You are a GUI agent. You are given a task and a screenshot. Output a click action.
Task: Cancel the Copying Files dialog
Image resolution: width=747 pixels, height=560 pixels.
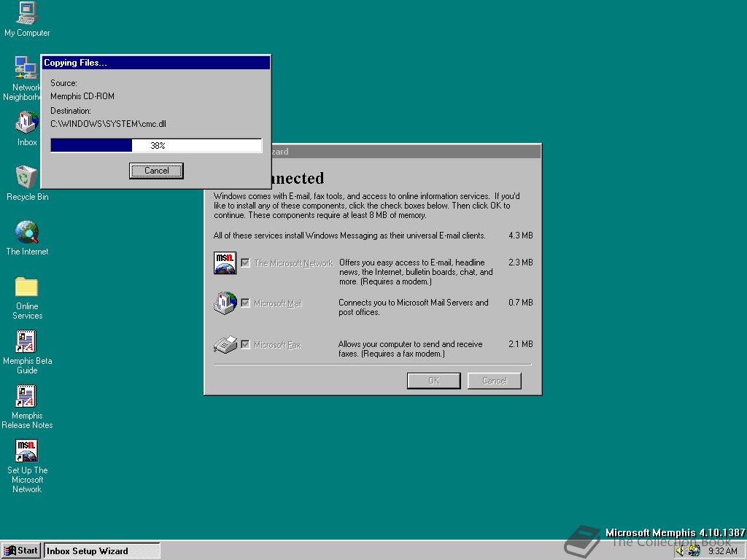click(156, 171)
